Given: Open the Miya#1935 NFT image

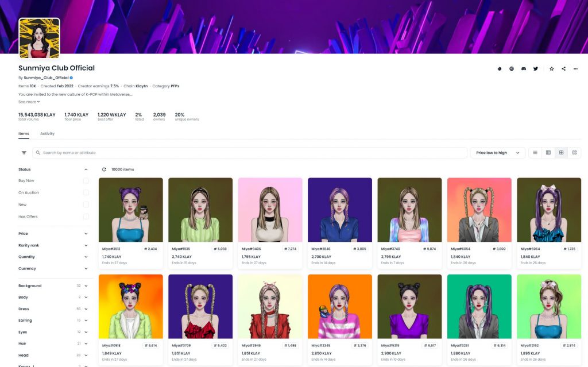Looking at the screenshot, I should click(200, 210).
